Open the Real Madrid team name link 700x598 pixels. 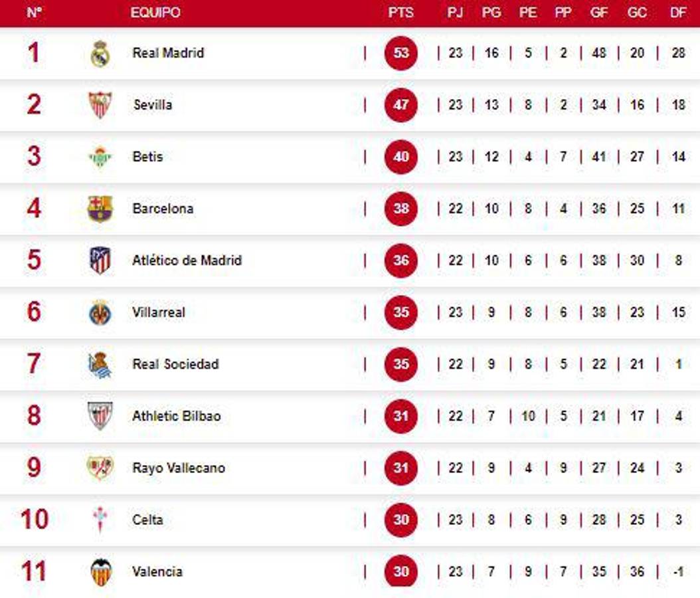[168, 53]
